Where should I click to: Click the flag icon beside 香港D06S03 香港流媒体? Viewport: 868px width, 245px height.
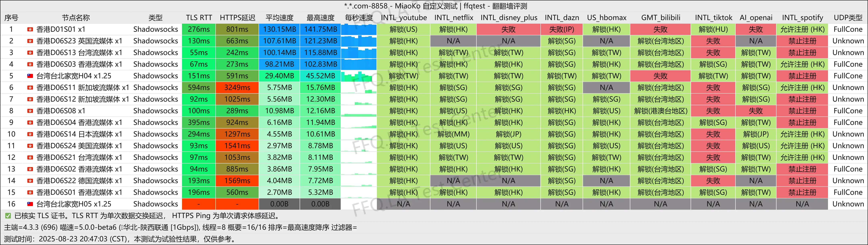[30, 64]
